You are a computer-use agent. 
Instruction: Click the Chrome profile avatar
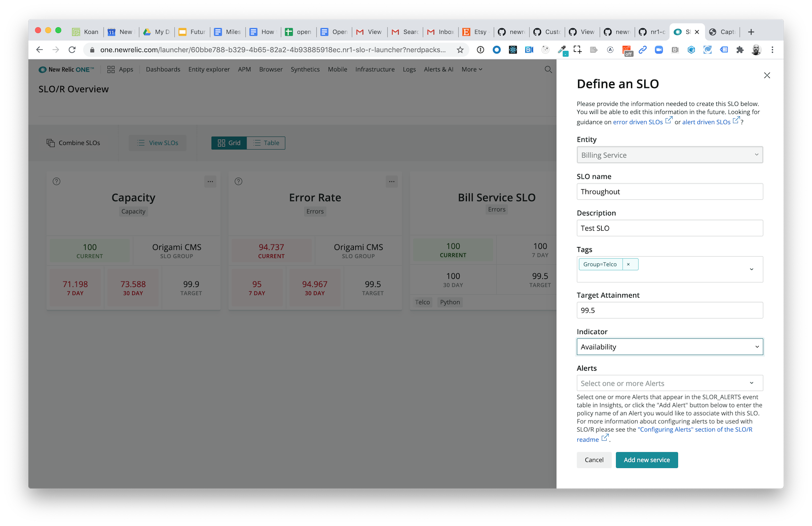(756, 50)
